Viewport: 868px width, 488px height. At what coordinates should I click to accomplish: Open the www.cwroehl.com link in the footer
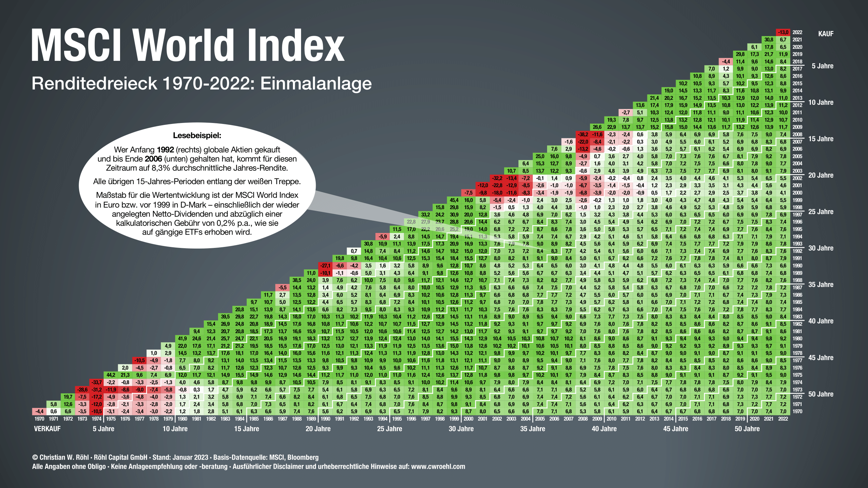438,467
